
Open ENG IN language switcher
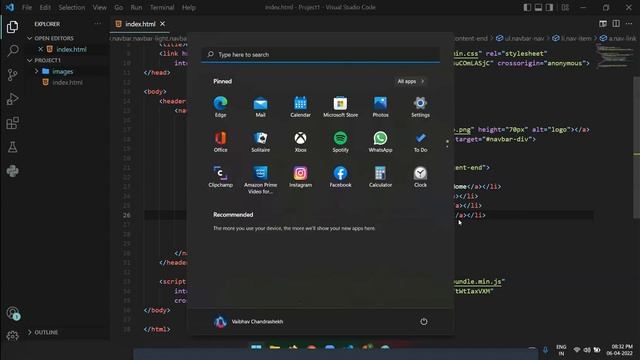tap(561, 350)
